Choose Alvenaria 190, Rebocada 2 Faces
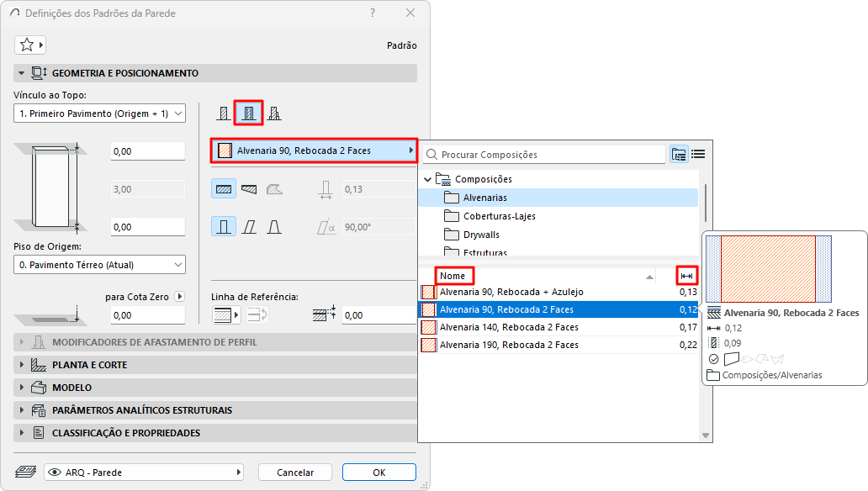868x491 pixels. [x=558, y=345]
